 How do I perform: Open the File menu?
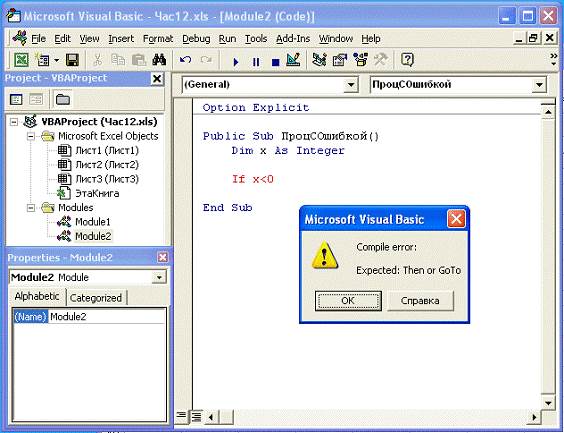coord(38,38)
